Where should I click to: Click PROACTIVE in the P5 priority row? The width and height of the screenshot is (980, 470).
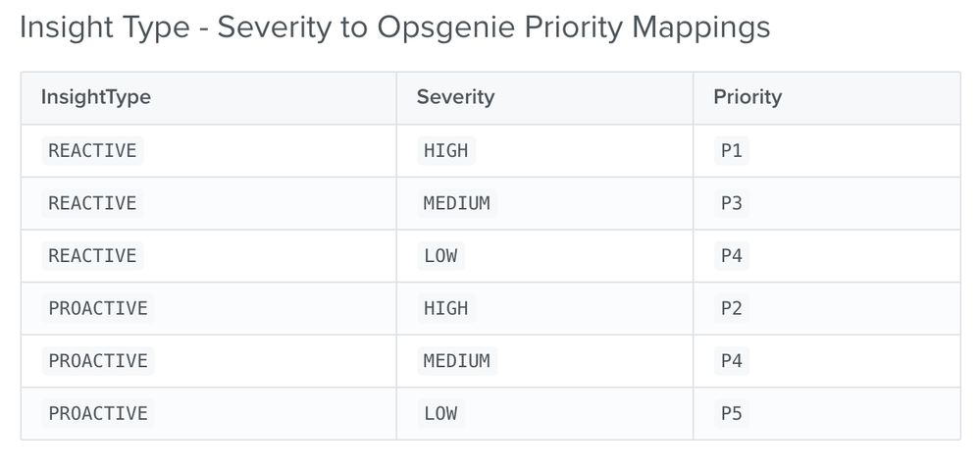tap(98, 414)
